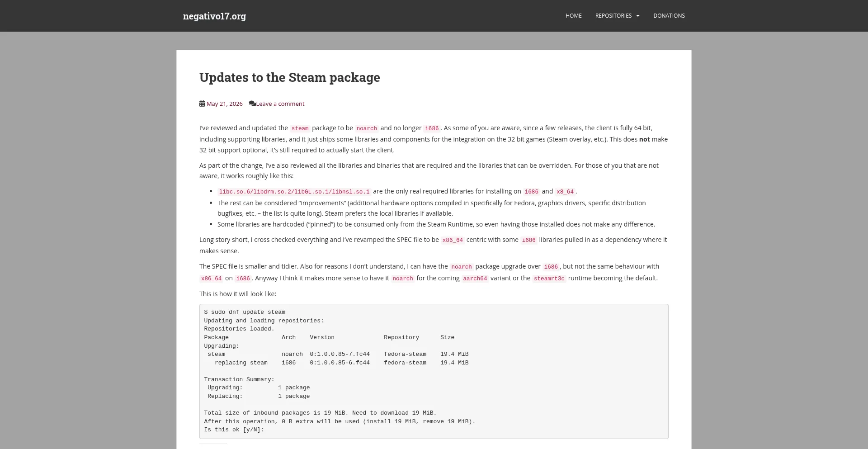Select the 'aarch64' inline code

475,279
